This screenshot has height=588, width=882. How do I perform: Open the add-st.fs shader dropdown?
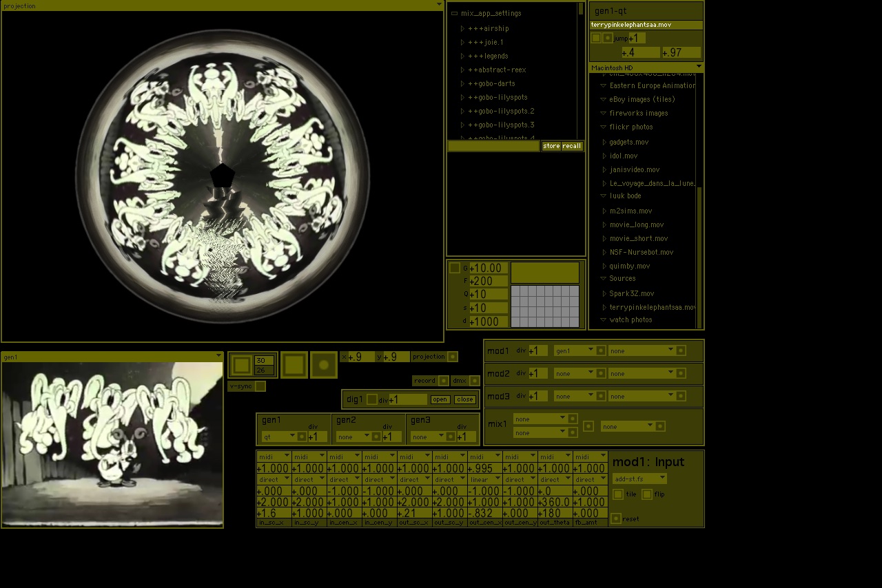[639, 479]
